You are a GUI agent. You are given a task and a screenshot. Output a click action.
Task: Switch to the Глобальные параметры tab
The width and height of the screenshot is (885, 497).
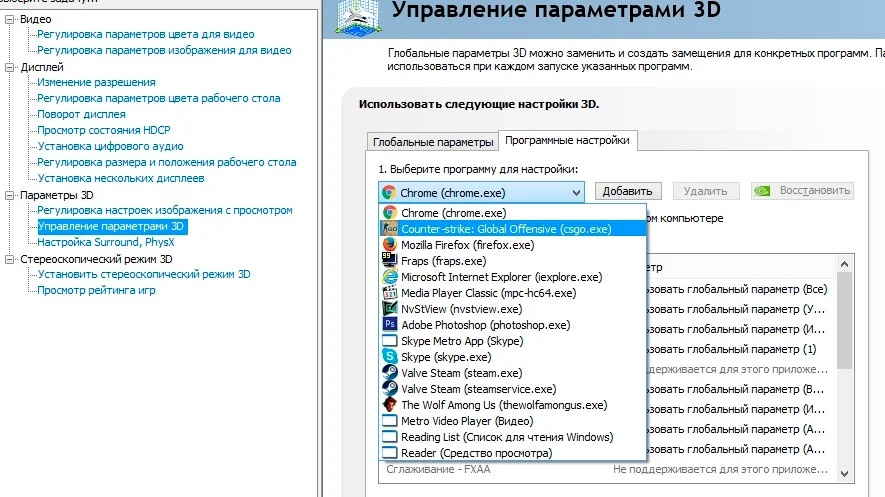pos(433,142)
